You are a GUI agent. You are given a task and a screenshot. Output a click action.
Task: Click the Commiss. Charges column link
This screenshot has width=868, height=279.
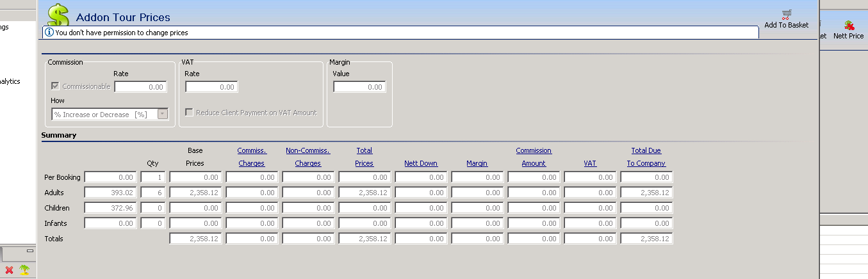tap(252, 157)
